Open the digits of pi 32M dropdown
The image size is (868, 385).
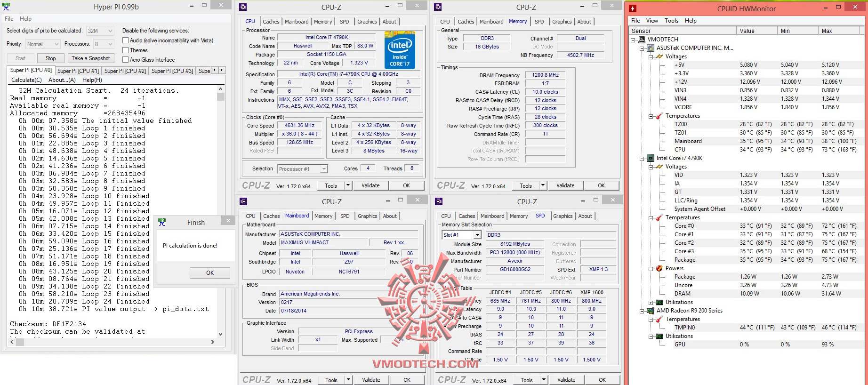[x=100, y=31]
